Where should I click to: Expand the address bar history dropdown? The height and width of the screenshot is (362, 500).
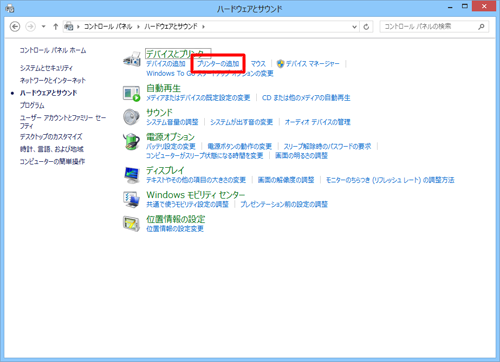point(354,27)
